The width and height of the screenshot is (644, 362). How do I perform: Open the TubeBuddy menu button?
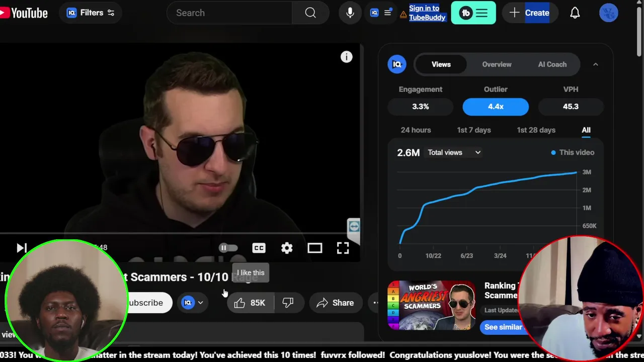click(x=473, y=13)
